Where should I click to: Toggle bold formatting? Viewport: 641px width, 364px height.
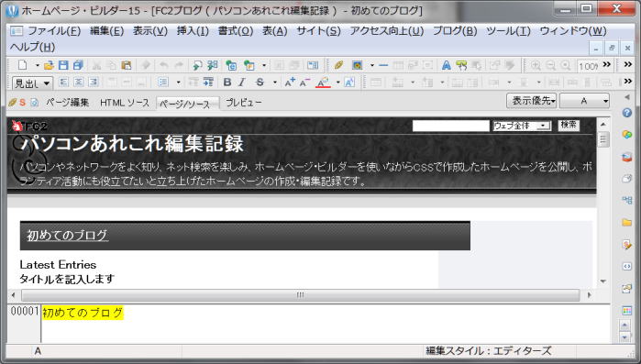click(227, 83)
